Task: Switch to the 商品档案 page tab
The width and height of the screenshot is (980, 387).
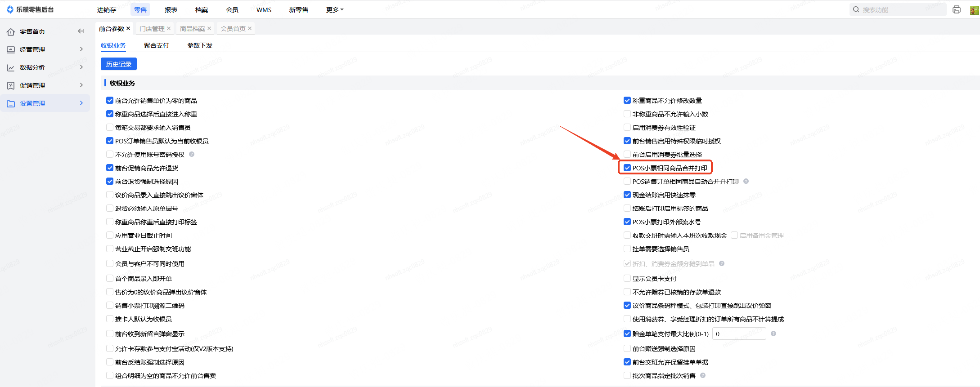Action: (x=193, y=29)
